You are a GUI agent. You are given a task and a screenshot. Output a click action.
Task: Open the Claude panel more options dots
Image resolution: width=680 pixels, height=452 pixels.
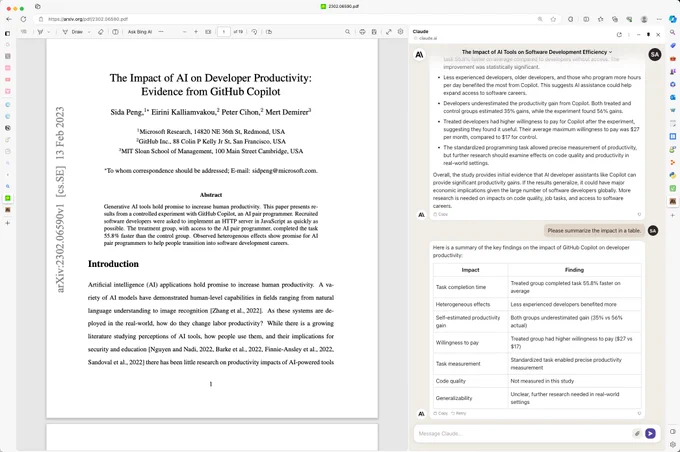[x=629, y=34]
